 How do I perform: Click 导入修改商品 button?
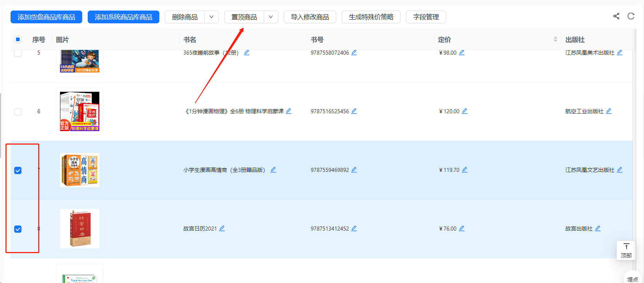point(310,17)
